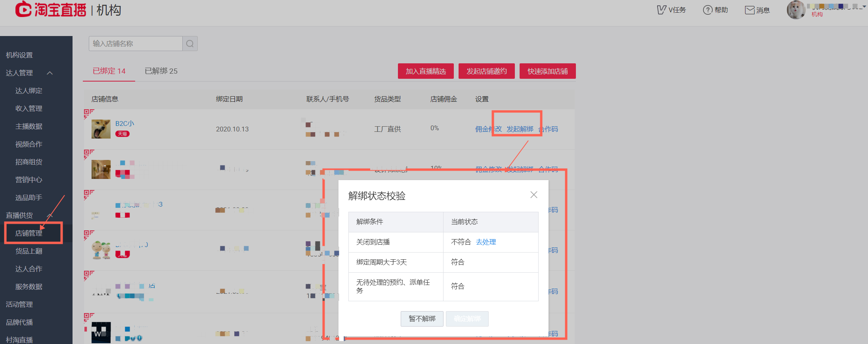Click the search magnifier button
868x344 pixels.
[x=190, y=44]
